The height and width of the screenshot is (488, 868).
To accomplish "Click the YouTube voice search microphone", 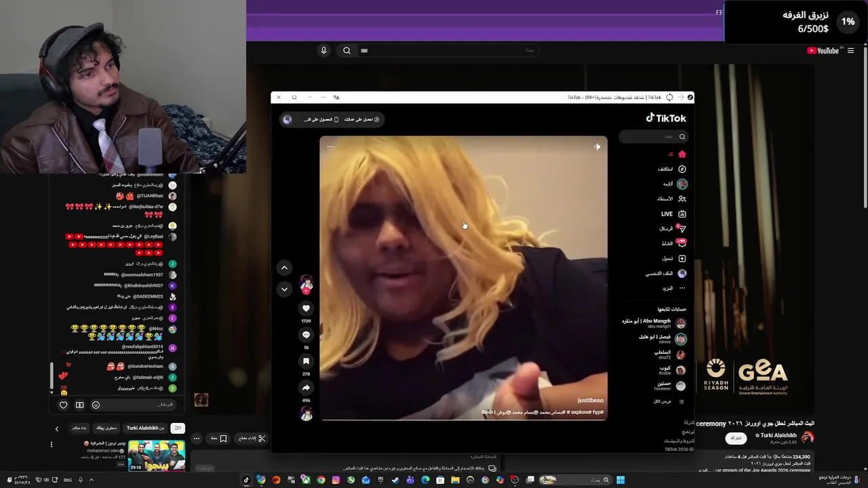I will point(323,50).
